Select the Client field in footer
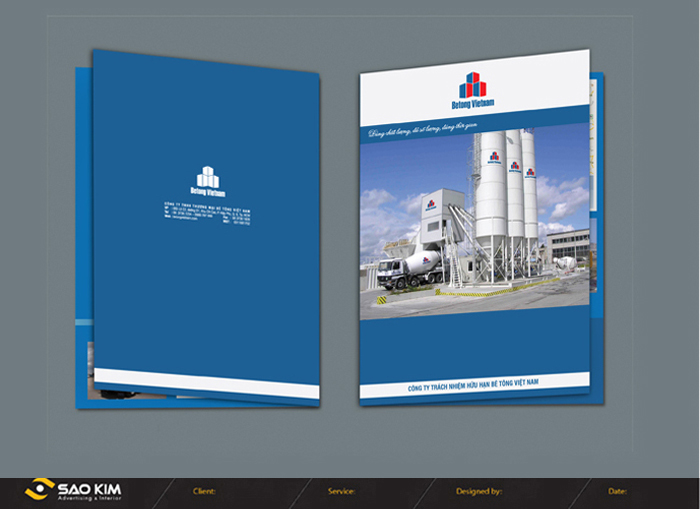 pyautogui.click(x=204, y=491)
